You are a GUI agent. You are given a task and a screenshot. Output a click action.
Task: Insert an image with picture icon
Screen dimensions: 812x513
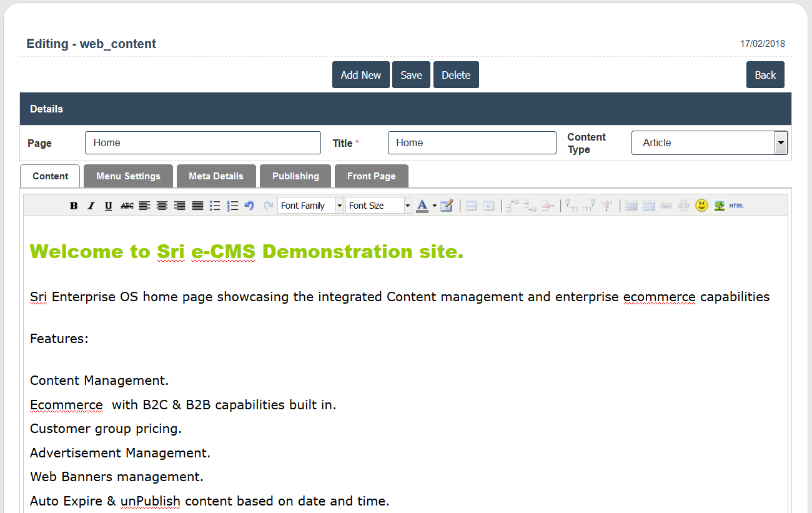coord(720,206)
